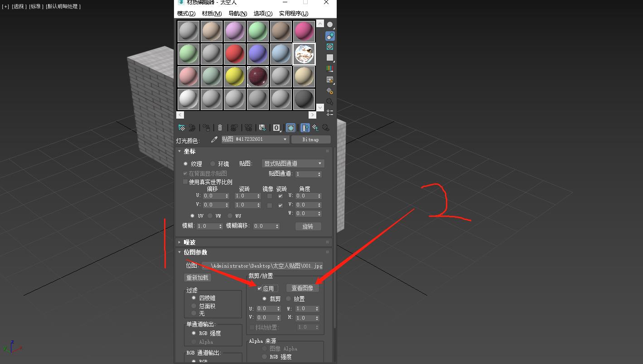This screenshot has height=364, width=643.
Task: Click the Put Material to Scene icon
Action: click(x=192, y=128)
